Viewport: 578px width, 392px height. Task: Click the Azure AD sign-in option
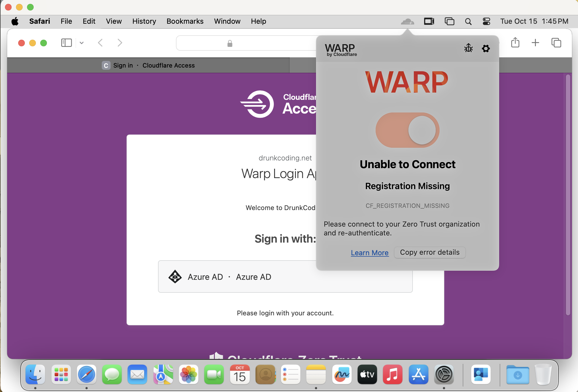(x=285, y=276)
